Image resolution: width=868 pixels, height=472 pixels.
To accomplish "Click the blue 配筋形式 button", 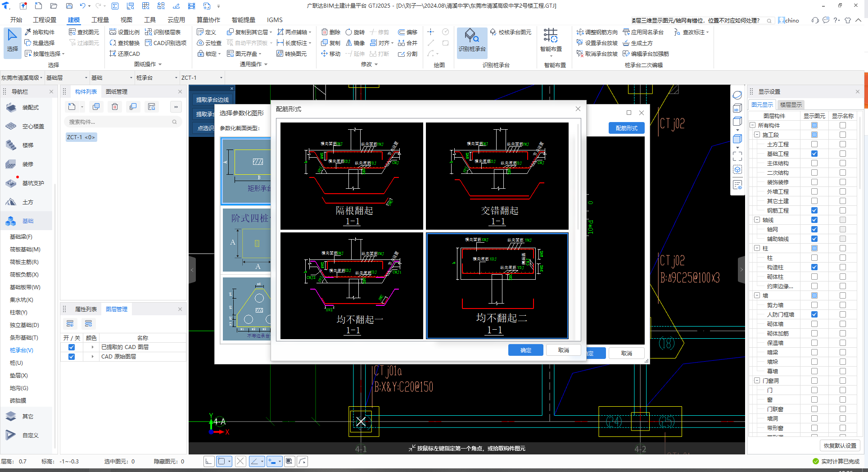I will [x=626, y=128].
